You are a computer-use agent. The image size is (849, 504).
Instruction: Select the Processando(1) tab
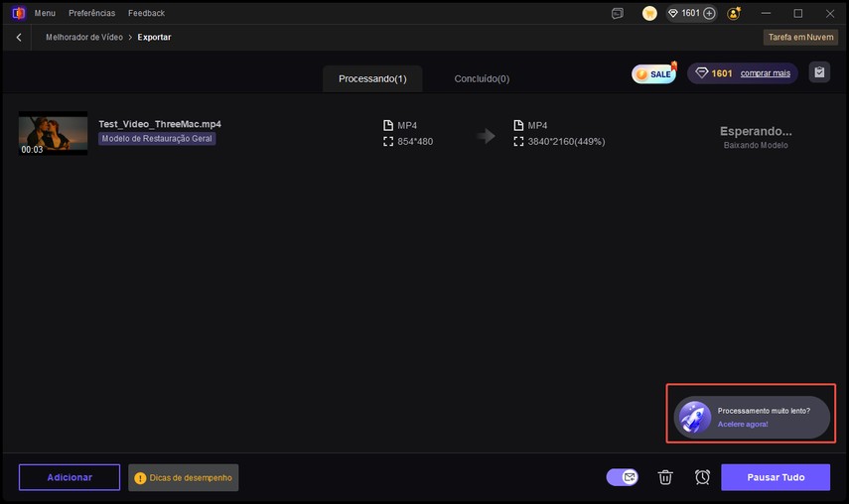point(372,78)
